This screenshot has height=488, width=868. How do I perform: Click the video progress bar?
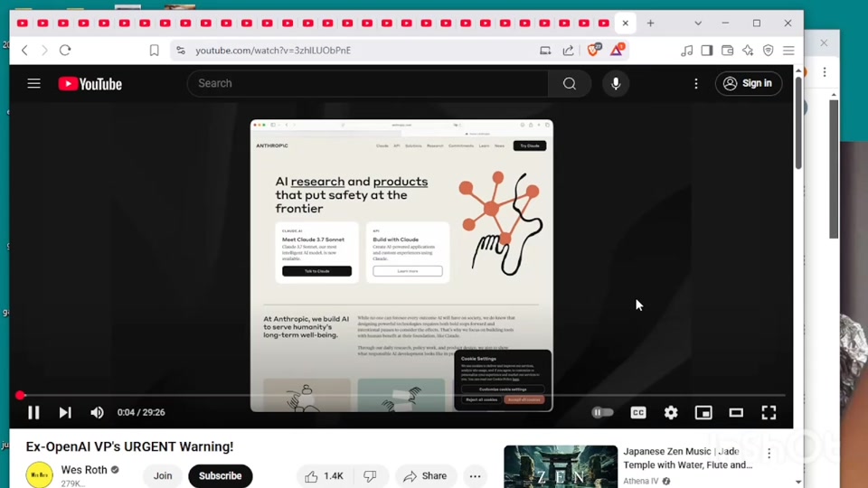[x=398, y=395]
